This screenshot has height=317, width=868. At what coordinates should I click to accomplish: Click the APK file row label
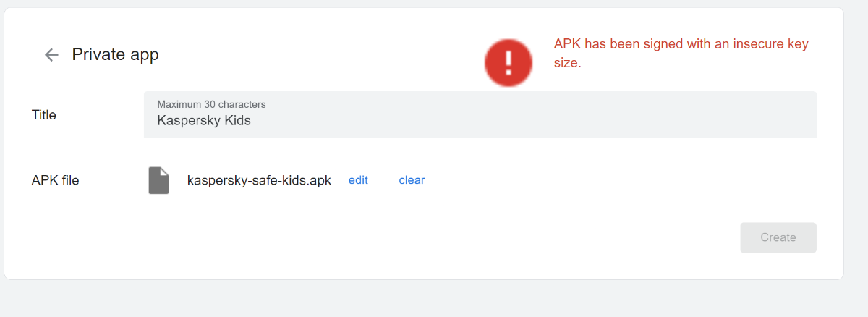55,181
